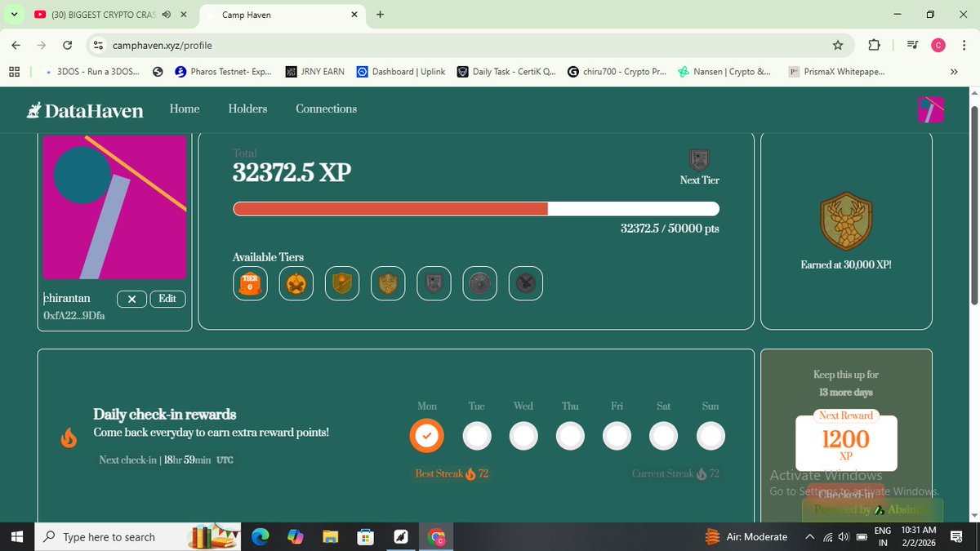Select the Sat check-in circle
Image resolution: width=980 pixels, height=551 pixels.
[664, 437]
